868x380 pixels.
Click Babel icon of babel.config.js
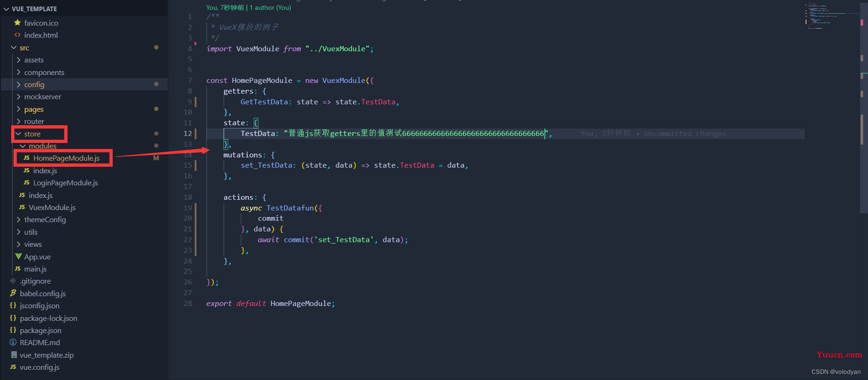pyautogui.click(x=13, y=293)
